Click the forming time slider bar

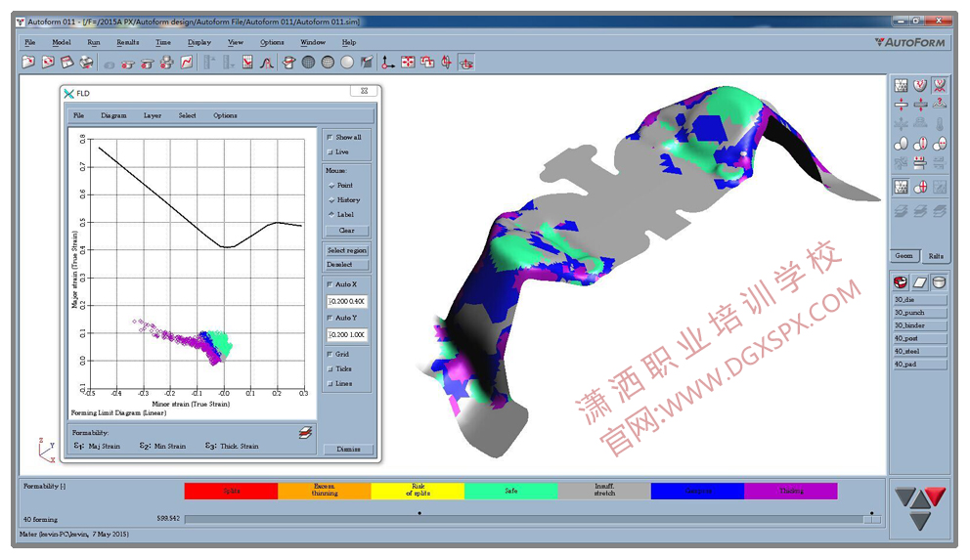click(x=532, y=520)
